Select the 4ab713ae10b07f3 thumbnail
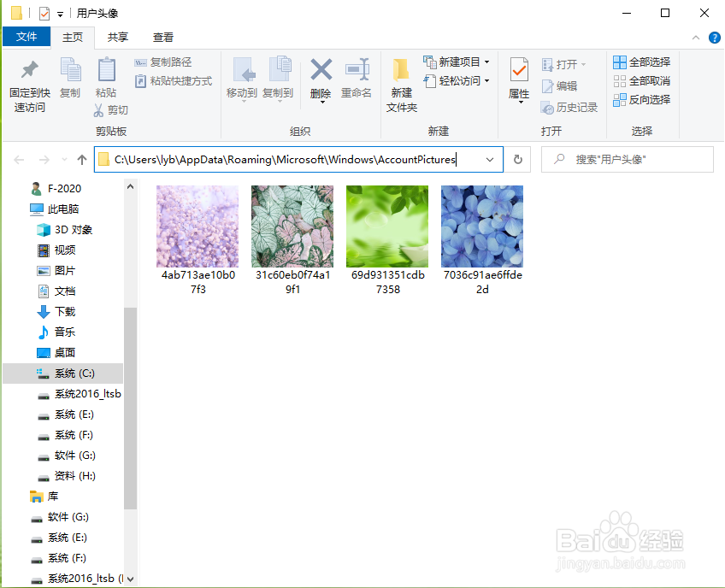This screenshot has width=725, height=588. click(x=197, y=226)
